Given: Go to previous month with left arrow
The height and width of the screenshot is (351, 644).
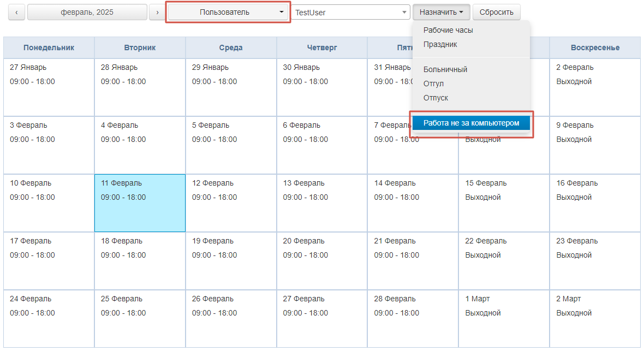Looking at the screenshot, I should pyautogui.click(x=16, y=12).
